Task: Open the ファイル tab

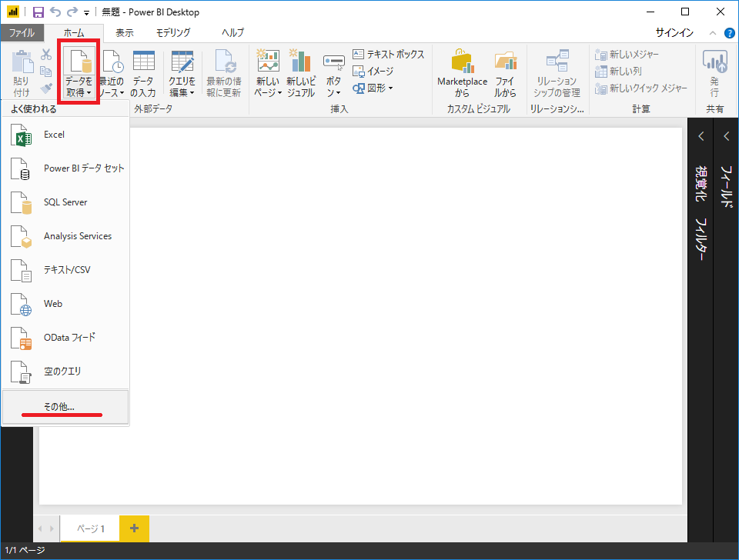Action: tap(22, 32)
